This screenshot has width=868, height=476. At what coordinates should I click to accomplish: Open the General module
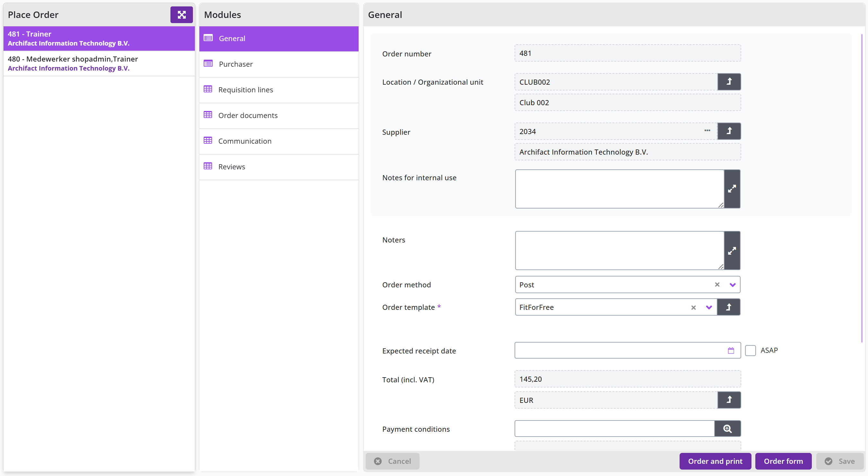(279, 39)
